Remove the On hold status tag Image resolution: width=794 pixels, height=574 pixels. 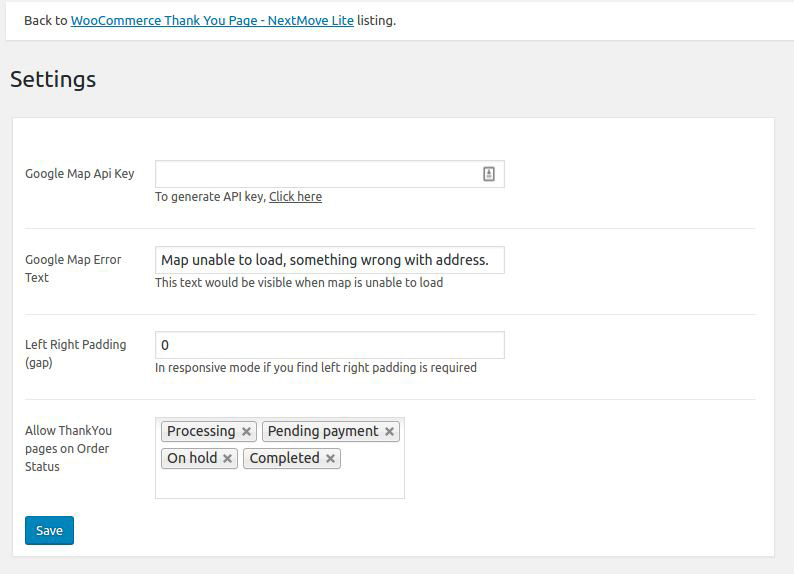pos(227,459)
